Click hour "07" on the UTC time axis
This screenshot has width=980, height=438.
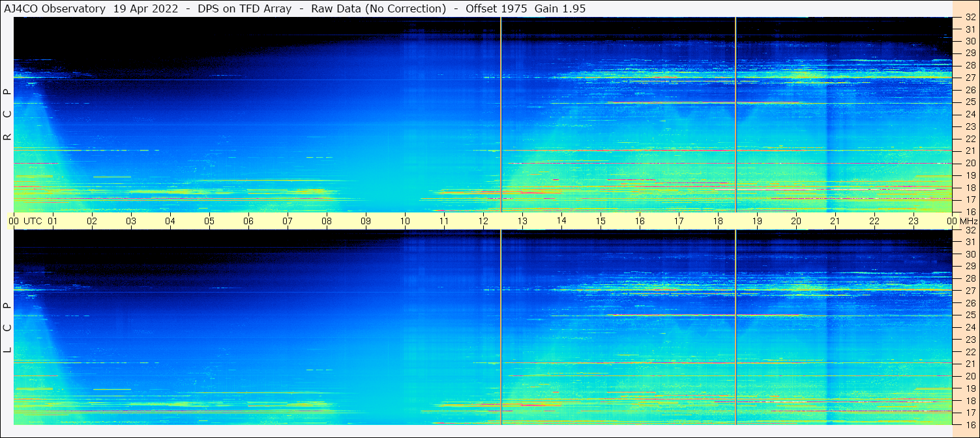pyautogui.click(x=288, y=221)
